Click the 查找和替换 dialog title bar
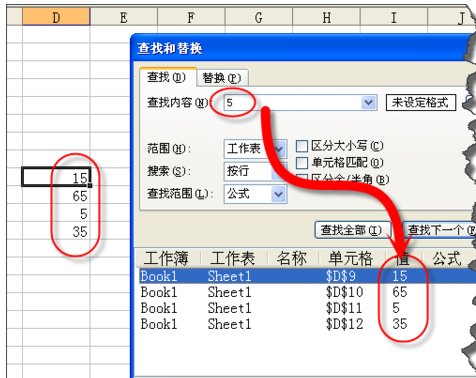The width and height of the screenshot is (476, 378). pos(302,48)
